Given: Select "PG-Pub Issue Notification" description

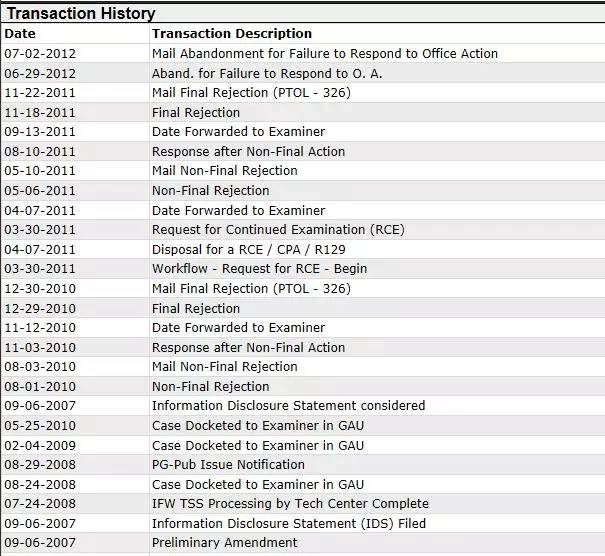Looking at the screenshot, I should point(228,465).
